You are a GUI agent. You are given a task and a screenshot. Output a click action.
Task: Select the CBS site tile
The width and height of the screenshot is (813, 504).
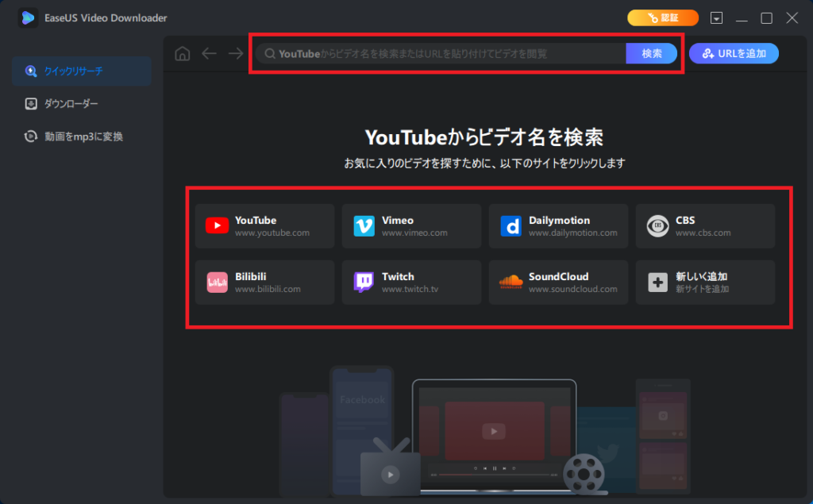[705, 225]
